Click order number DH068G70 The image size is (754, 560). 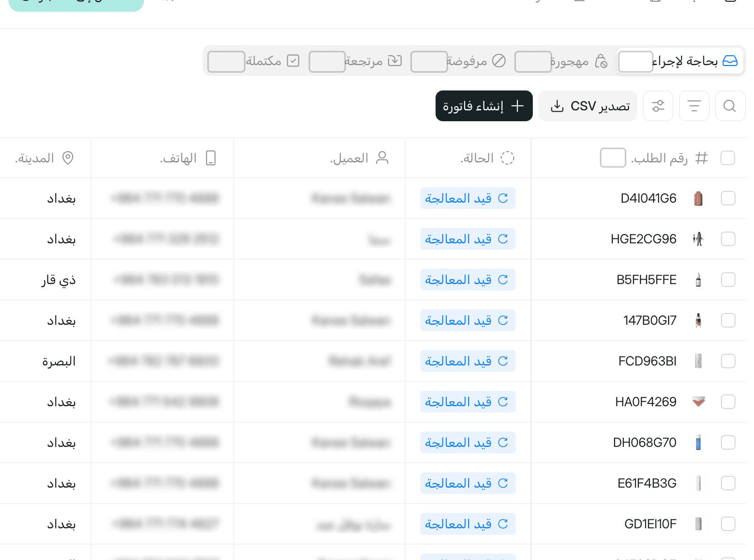(x=645, y=442)
